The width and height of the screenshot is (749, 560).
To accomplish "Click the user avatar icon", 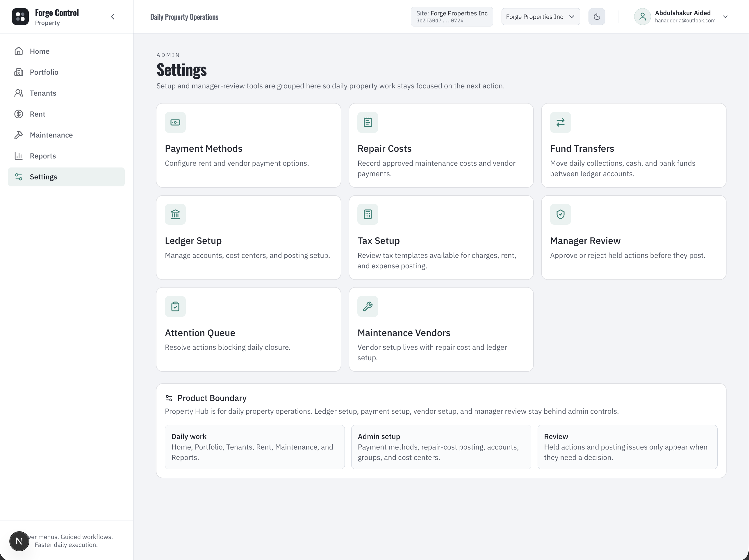I will [x=642, y=17].
